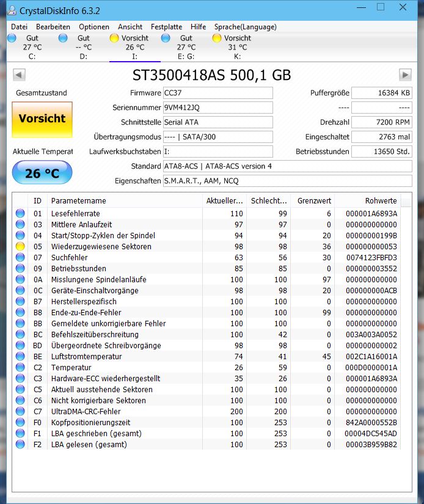Click the ID column header

38,200
